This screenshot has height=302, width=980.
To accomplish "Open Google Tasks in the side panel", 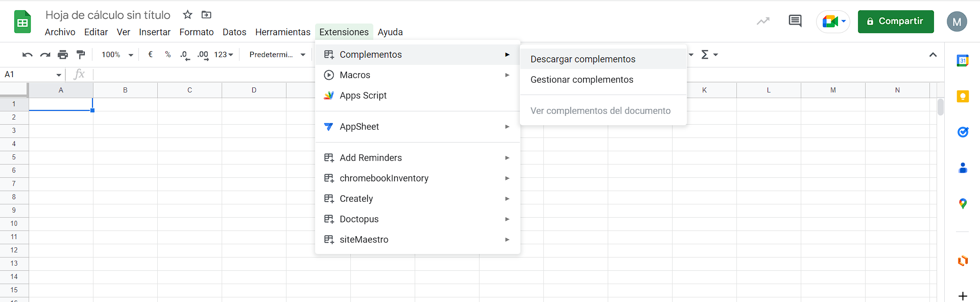I will tap(963, 132).
